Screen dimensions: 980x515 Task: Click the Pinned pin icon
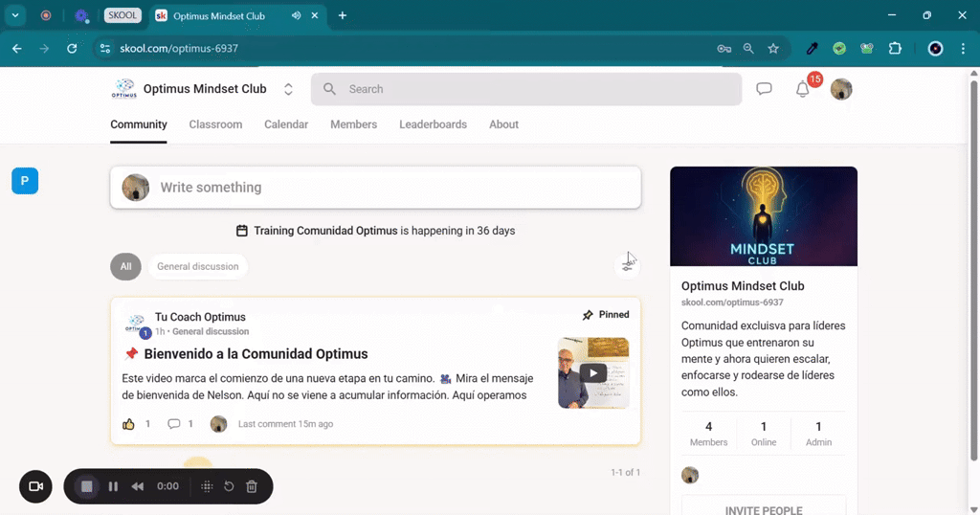coord(588,315)
